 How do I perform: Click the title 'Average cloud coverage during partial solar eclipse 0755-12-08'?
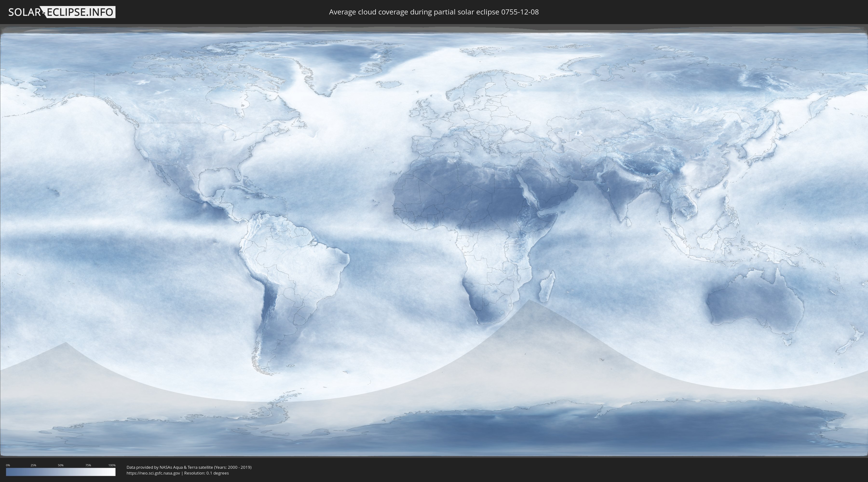(x=434, y=12)
